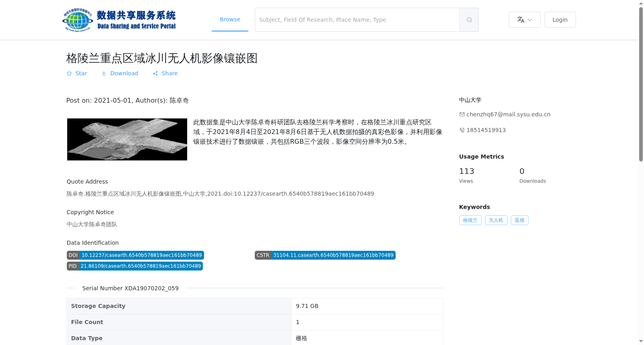
Task: Click phone number 18514519913
Action: click(x=486, y=130)
